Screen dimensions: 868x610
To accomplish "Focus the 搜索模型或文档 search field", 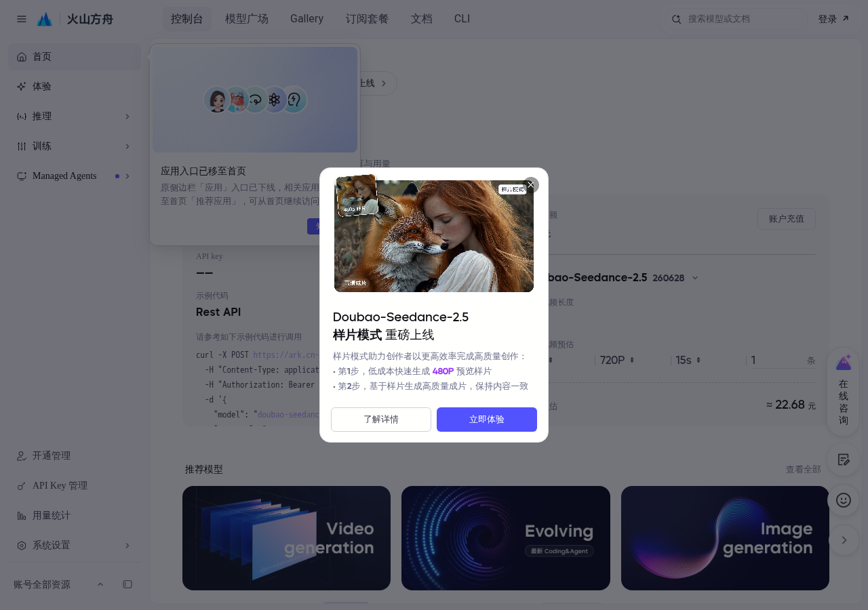I will coord(736,19).
